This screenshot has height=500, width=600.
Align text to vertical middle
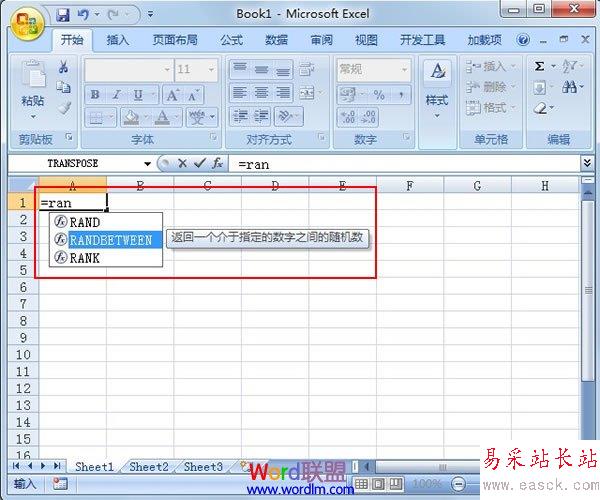pyautogui.click(x=262, y=69)
